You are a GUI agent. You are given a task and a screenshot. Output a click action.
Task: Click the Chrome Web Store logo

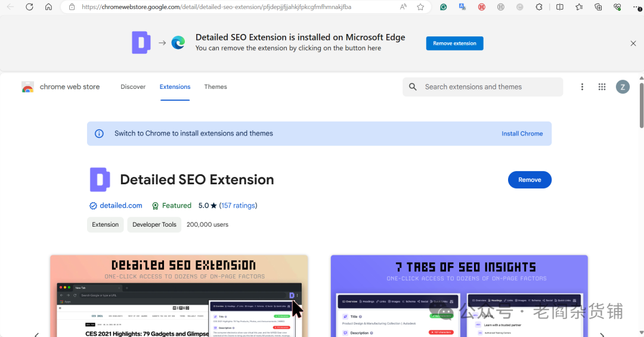(28, 87)
